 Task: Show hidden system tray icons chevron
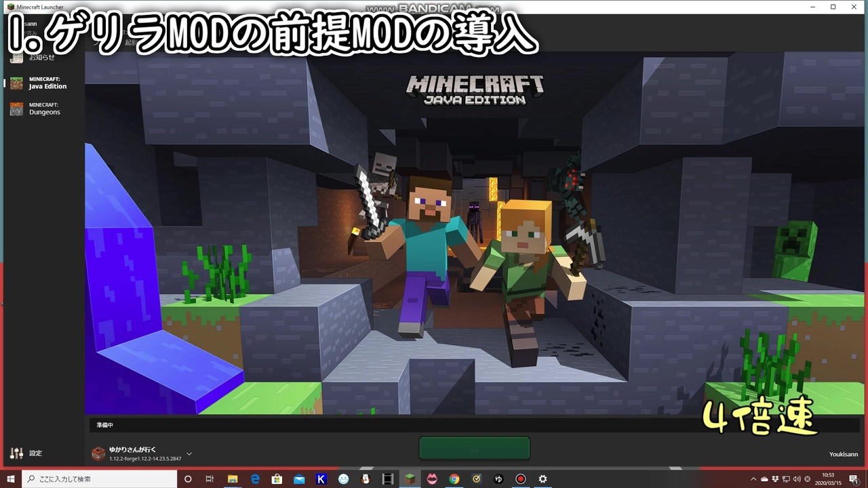point(753,479)
